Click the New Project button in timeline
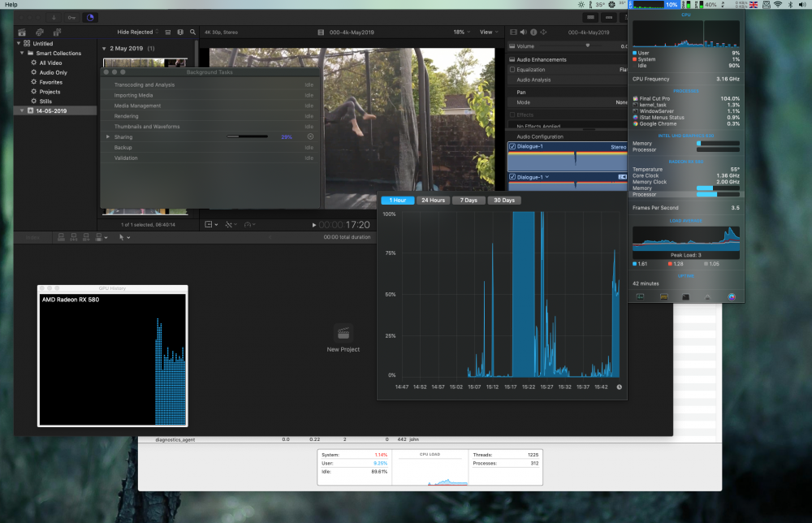Screen dimensions: 812x523 point(343,339)
